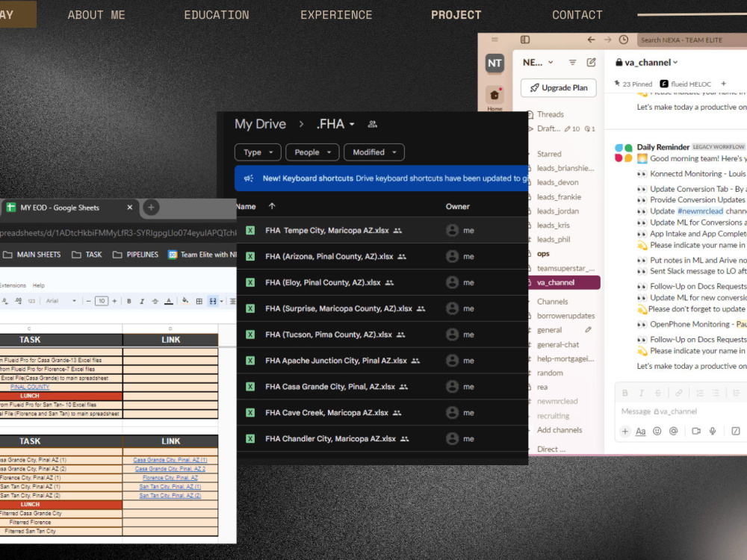Click the Sheets address bar URL

click(117, 233)
